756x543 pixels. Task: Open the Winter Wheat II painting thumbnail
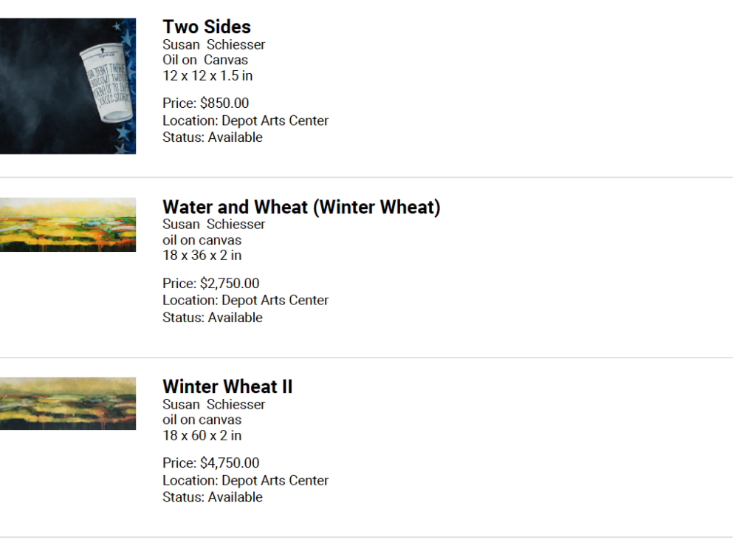click(67, 403)
